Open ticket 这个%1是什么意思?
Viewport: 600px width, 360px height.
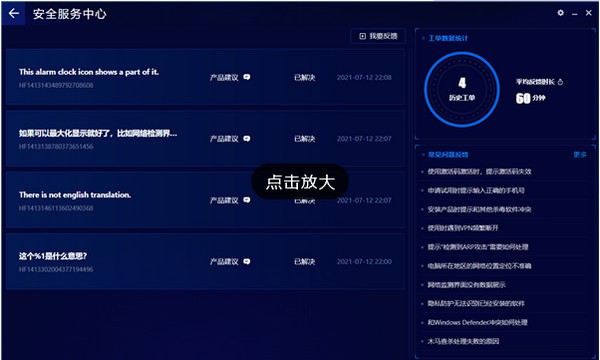tap(205, 261)
